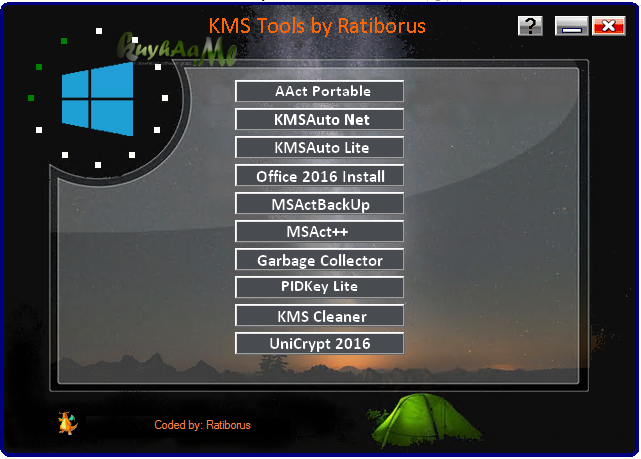Click the "Coded by: Ratiborus" text

(202, 425)
